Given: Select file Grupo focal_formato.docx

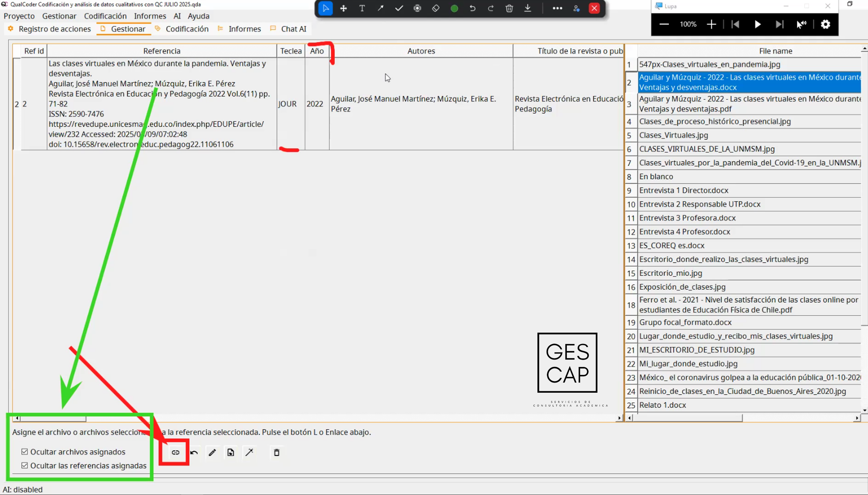Looking at the screenshot, I should [749, 322].
